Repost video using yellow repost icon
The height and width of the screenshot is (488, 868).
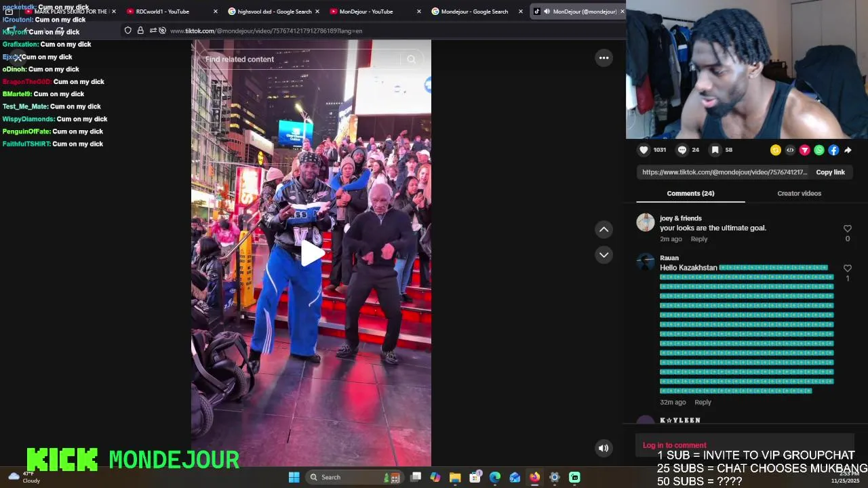pyautogui.click(x=776, y=150)
